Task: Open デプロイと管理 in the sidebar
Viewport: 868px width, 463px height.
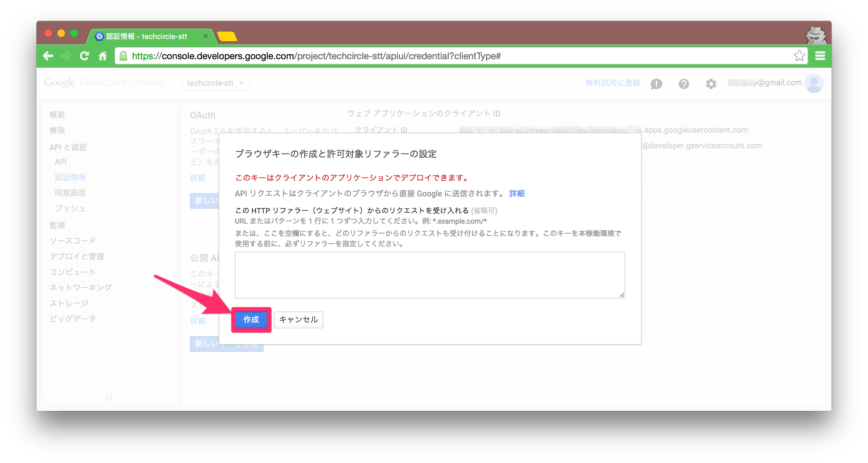Action: point(76,257)
